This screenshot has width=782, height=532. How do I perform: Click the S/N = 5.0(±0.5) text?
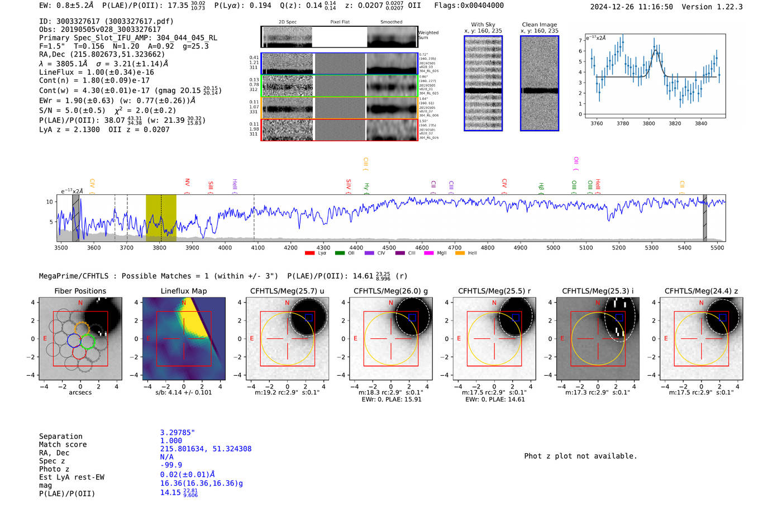(x=72, y=110)
